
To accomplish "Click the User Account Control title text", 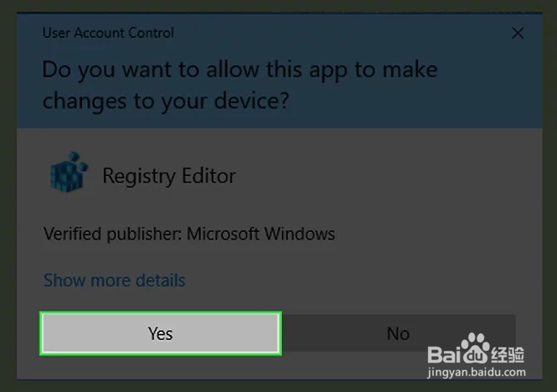I will pos(108,33).
